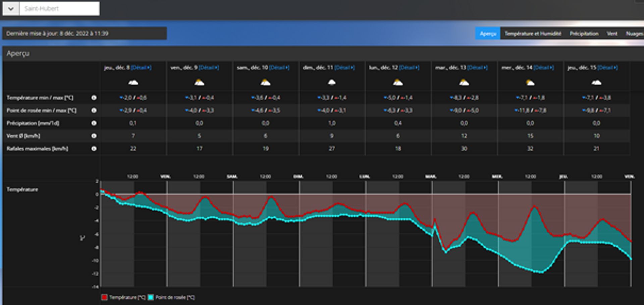644x305 pixels.
Task: Click dew point value -11,8 / -7,8
Action: coord(530,111)
